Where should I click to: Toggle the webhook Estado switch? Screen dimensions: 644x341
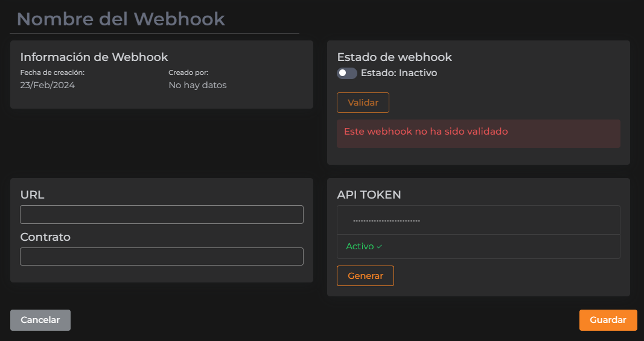pyautogui.click(x=347, y=73)
